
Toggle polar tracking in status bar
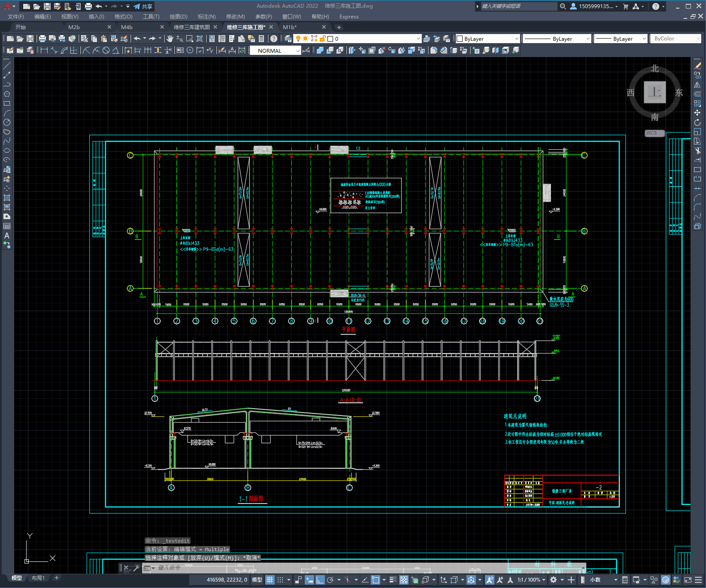click(x=330, y=580)
